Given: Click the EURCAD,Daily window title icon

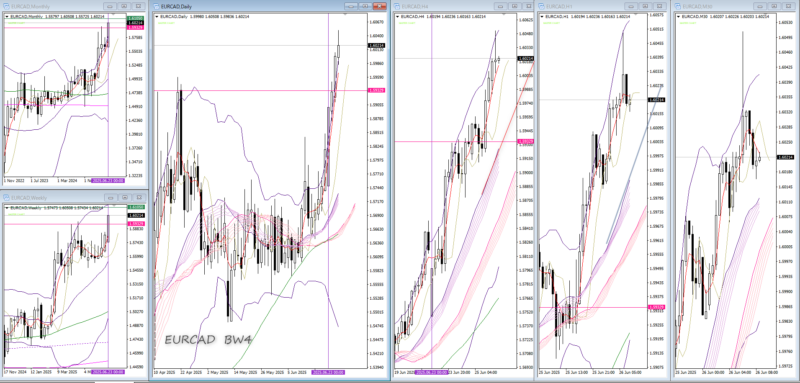Looking at the screenshot, I should point(156,6).
